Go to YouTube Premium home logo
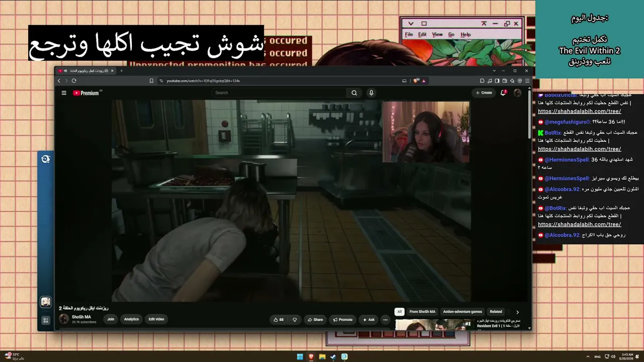The width and height of the screenshot is (644, 362). pos(86,93)
